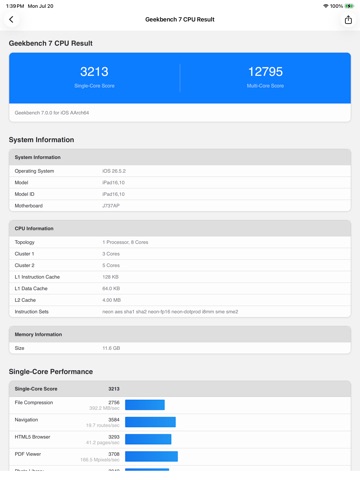Select the navigation bar title Geekbench 7 CPU Result

180,19
